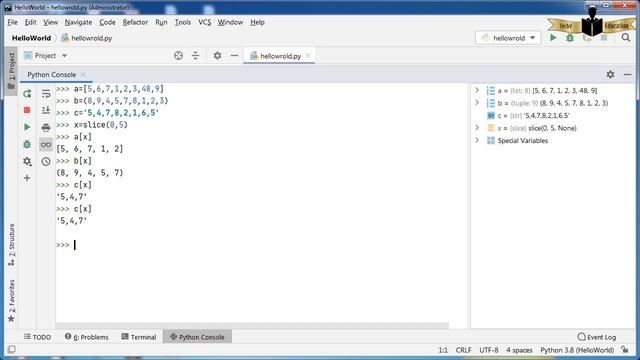The width and height of the screenshot is (640, 360).
Task: Click UTF-8 encoding in status bar
Action: click(x=489, y=350)
